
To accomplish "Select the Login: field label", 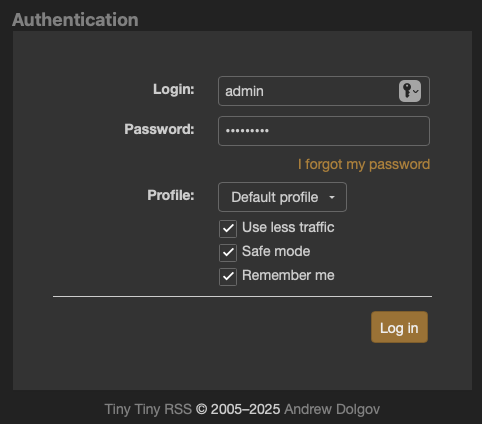I will [x=174, y=89].
